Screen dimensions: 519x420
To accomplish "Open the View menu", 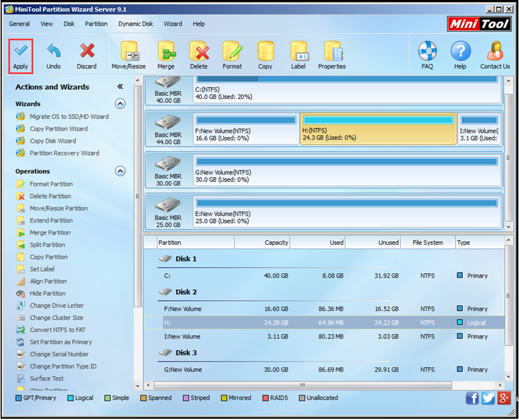I will coord(47,24).
